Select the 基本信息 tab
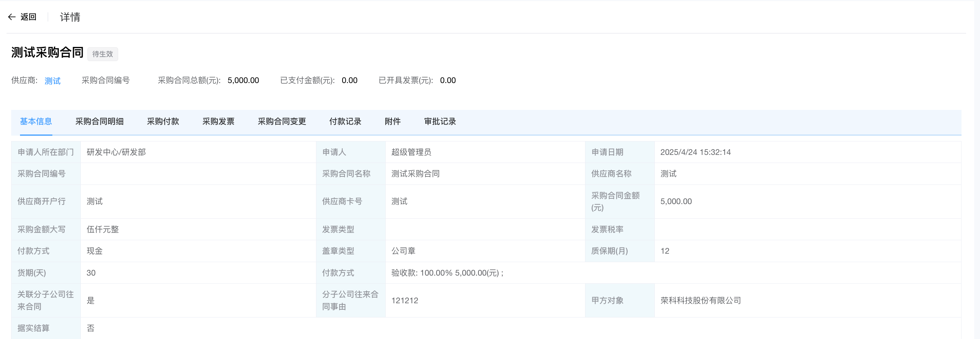Screen dimensions: 980x339 36,121
